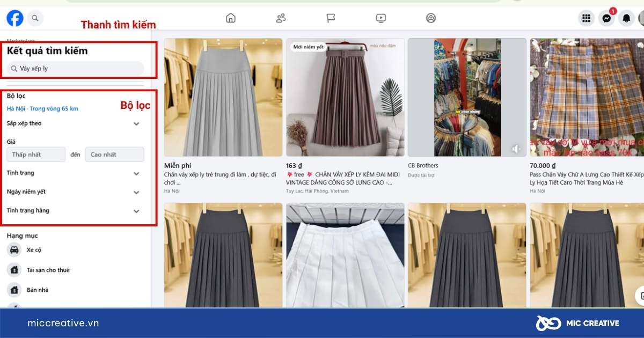Screen dimensions: 644x338
Task: Click the 163 ₫ price label
Action: point(294,166)
